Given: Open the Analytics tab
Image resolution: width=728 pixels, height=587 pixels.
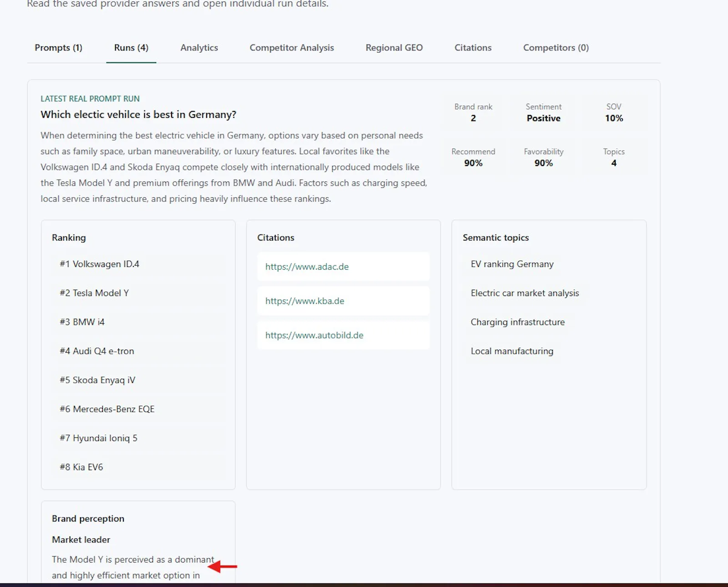Looking at the screenshot, I should [199, 48].
